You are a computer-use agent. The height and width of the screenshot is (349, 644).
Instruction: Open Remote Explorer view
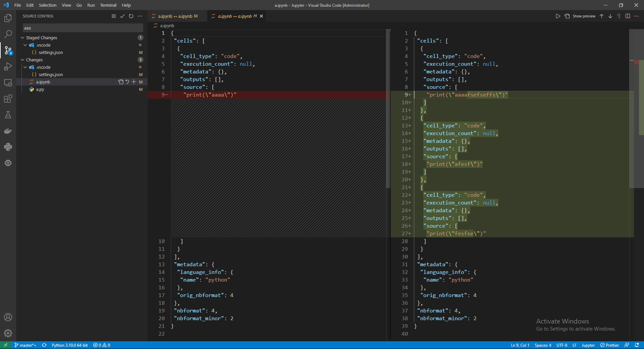(x=8, y=83)
